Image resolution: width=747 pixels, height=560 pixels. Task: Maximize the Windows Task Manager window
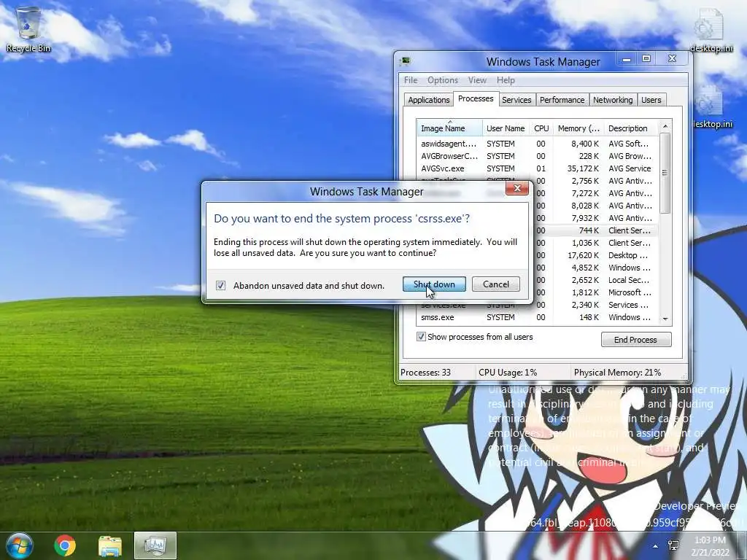tap(646, 59)
